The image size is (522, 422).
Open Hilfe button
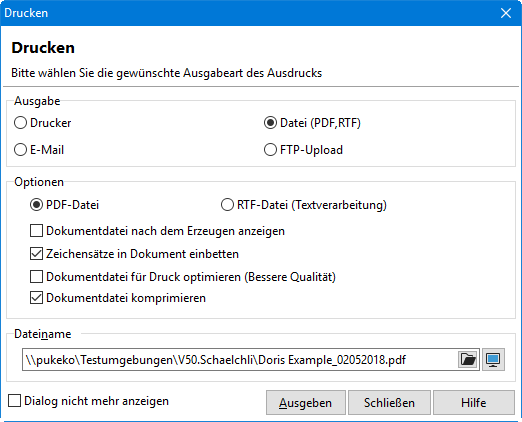(474, 403)
